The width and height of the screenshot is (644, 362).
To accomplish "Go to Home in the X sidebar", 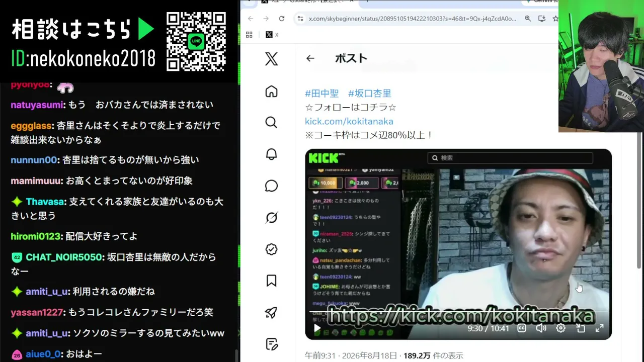I will [x=271, y=92].
